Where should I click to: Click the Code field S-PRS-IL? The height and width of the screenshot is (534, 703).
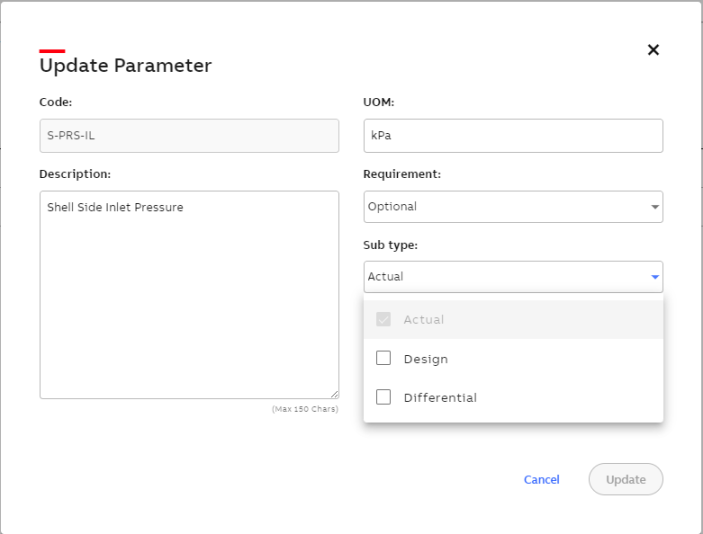[x=189, y=136]
